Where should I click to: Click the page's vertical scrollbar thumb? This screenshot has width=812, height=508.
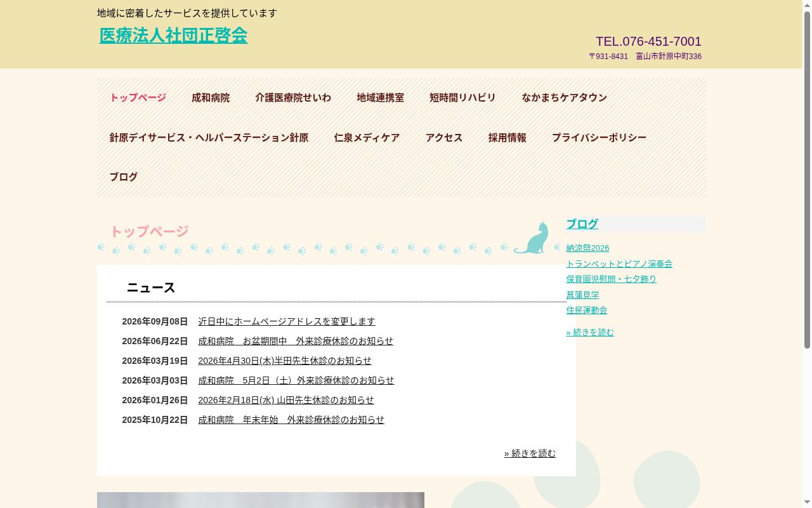pos(807,179)
